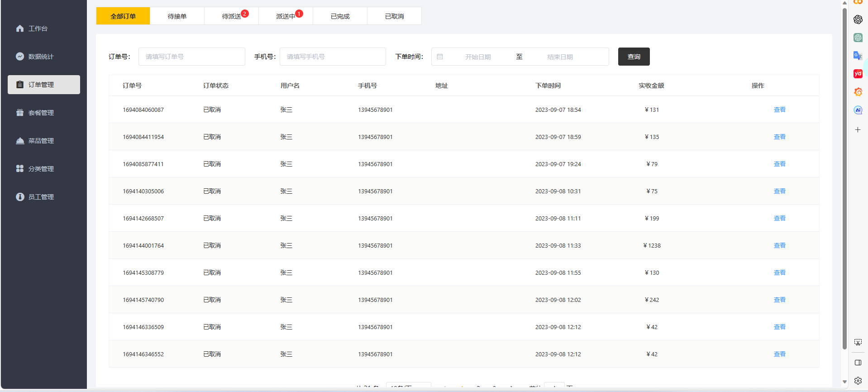Click 查看 for order 1694144001764

(779, 245)
